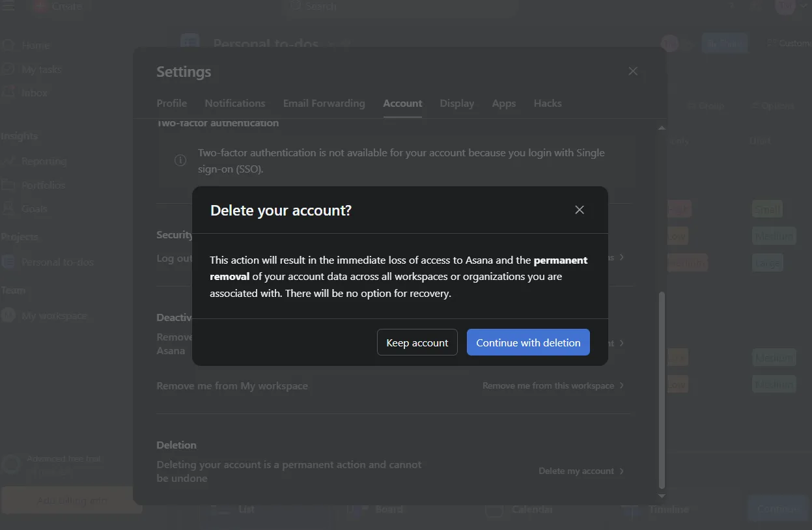Image resolution: width=812 pixels, height=530 pixels.
Task: Click Keep account button
Action: 417,342
